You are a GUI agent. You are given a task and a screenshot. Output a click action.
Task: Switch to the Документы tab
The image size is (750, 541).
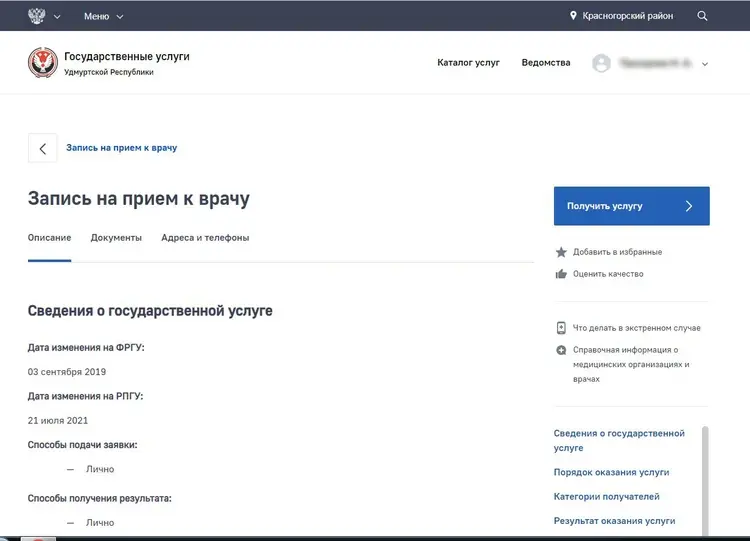[x=116, y=238]
